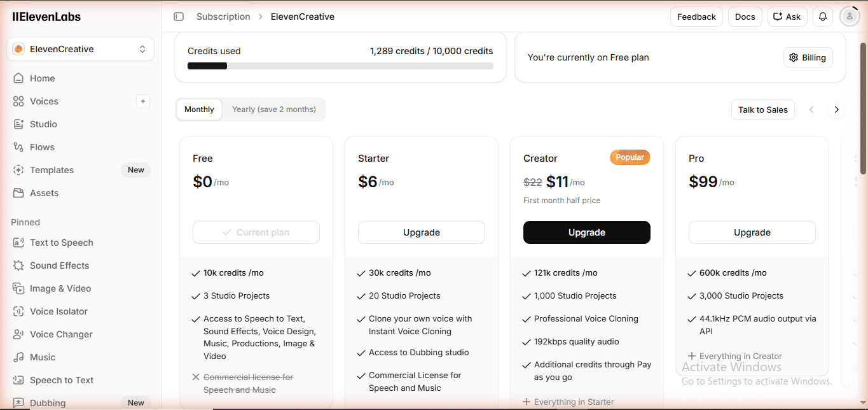Viewport: 868px width, 410px height.
Task: Click the "121k credits /mo" feature
Action: [x=566, y=272]
